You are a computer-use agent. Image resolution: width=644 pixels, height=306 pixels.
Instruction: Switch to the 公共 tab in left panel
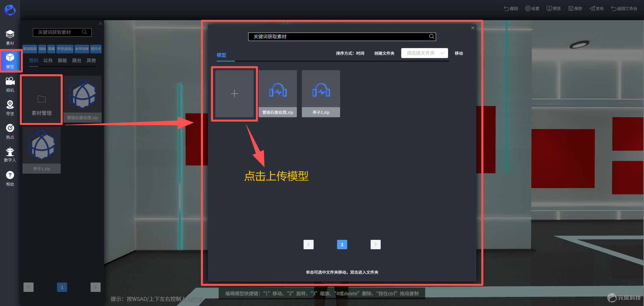pos(48,60)
